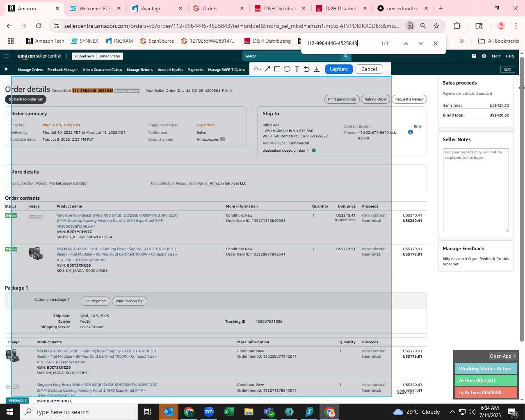Click the Seller Central search field

tap(291, 56)
